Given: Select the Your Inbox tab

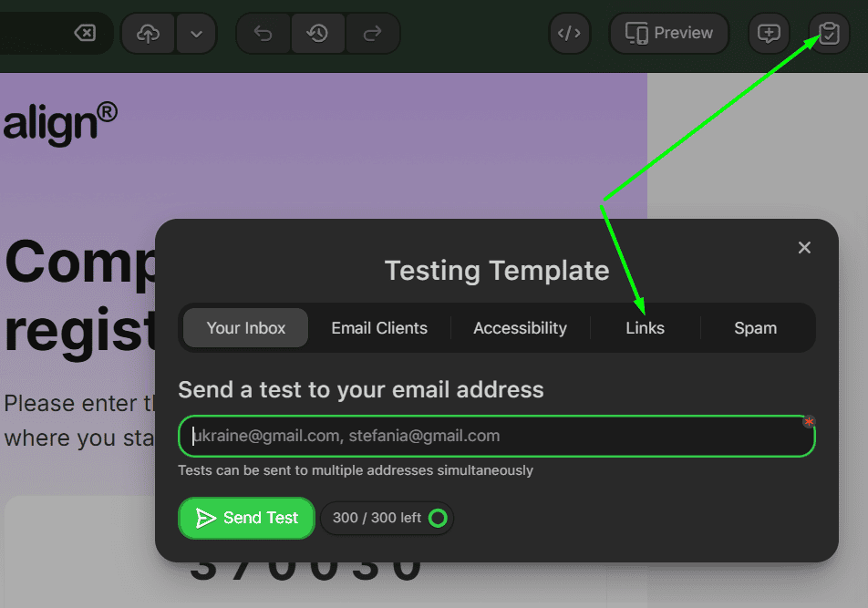Looking at the screenshot, I should pyautogui.click(x=246, y=328).
